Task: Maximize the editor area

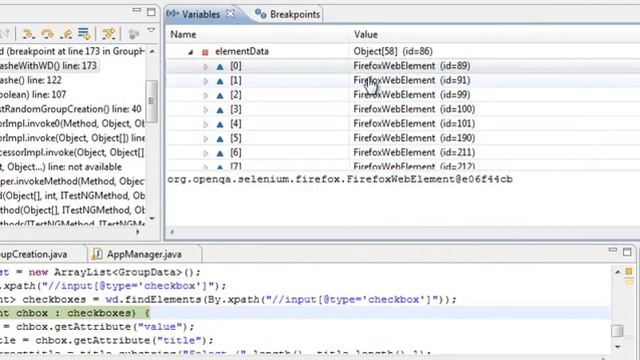Action: pos(627,252)
